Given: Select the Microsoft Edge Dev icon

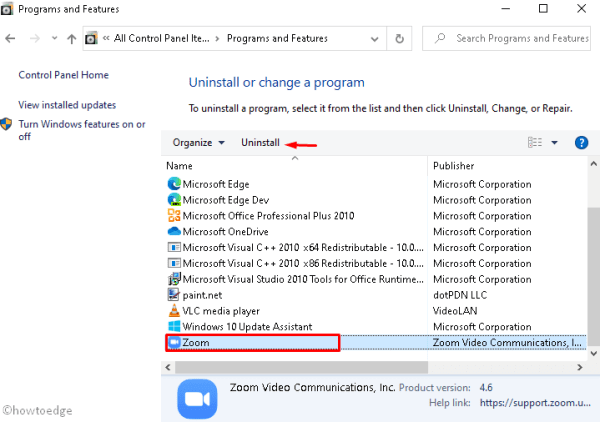Looking at the screenshot, I should pos(174,200).
